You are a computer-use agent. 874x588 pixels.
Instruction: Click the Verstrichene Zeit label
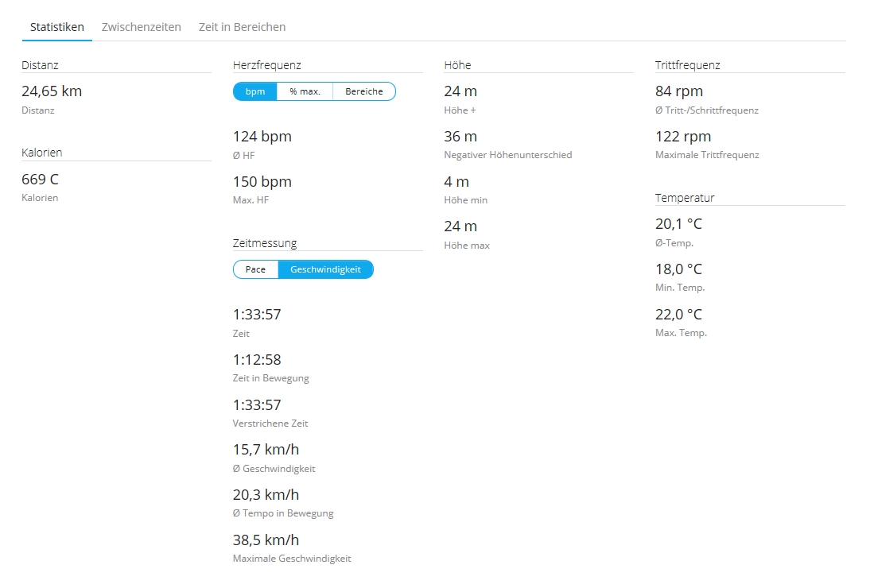click(270, 424)
